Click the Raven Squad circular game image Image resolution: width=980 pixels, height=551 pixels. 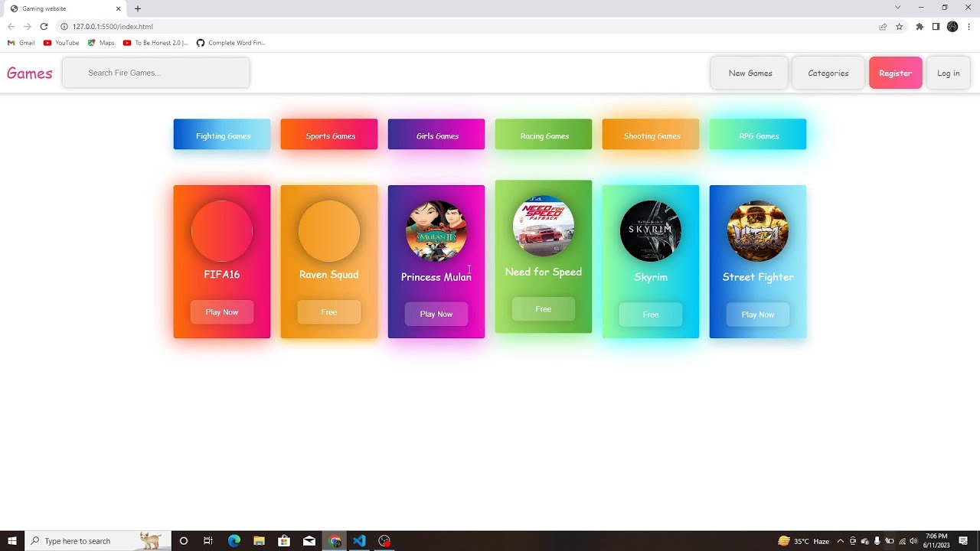pyautogui.click(x=329, y=231)
